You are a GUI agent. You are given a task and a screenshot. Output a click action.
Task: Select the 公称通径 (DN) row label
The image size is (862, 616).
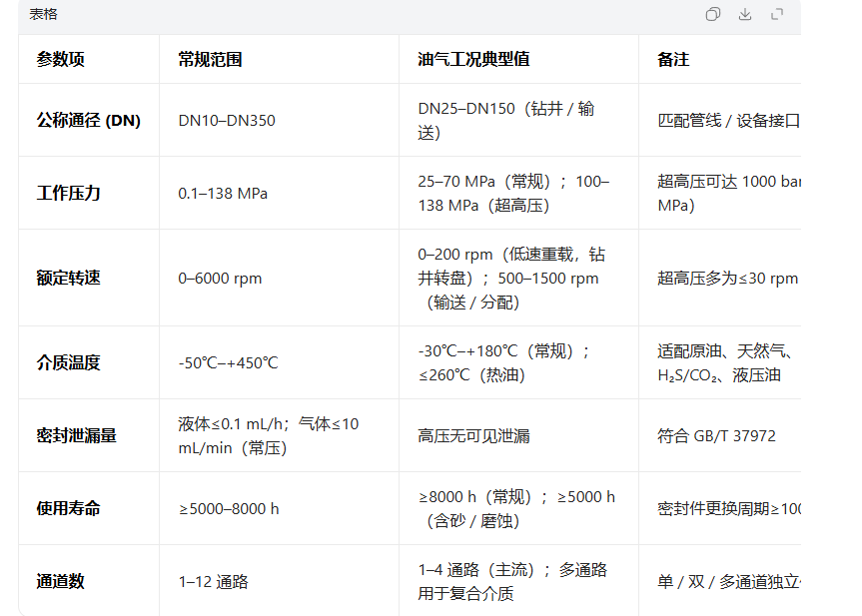coord(89,121)
